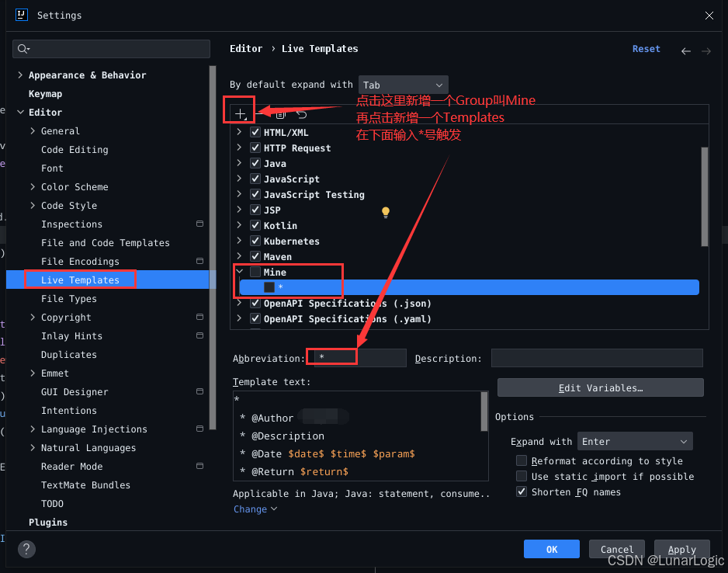Click the project-level icon beside File Encodings
Screen dimensions: 728x573
199,261
